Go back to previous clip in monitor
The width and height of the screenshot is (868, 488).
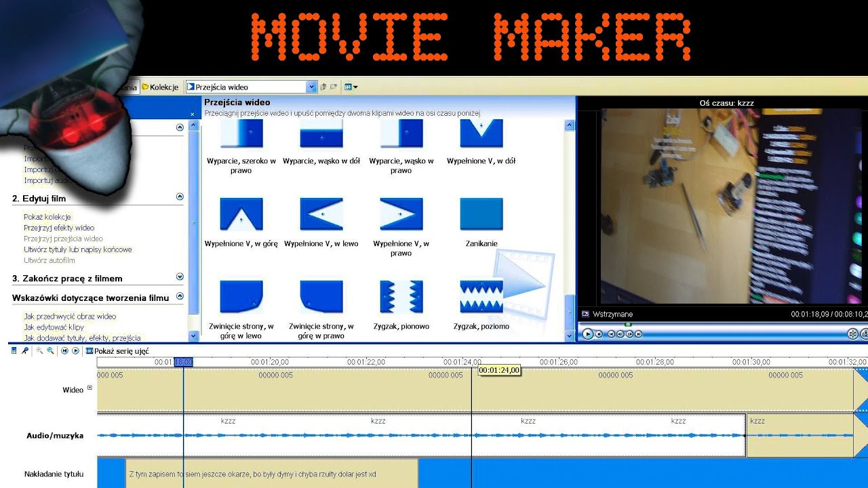[x=611, y=334]
